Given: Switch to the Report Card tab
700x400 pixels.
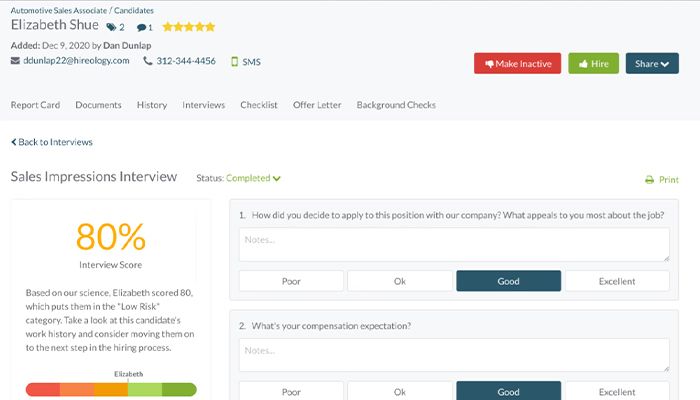Looking at the screenshot, I should (35, 105).
